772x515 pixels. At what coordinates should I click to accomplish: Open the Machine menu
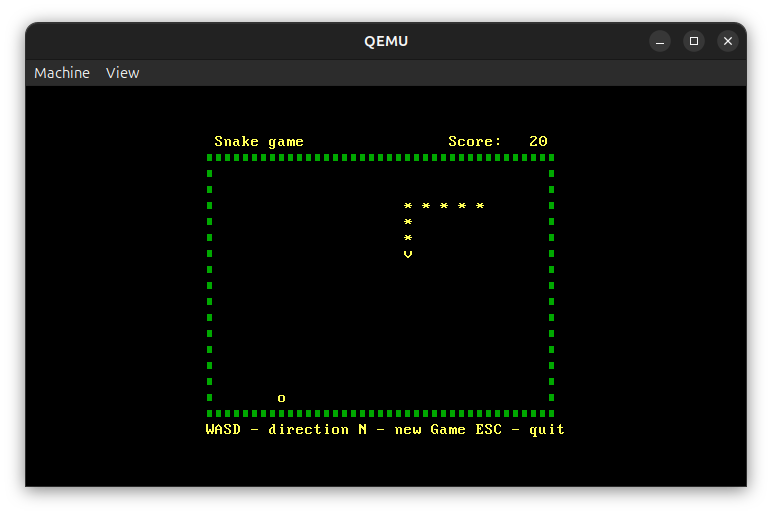click(x=62, y=73)
